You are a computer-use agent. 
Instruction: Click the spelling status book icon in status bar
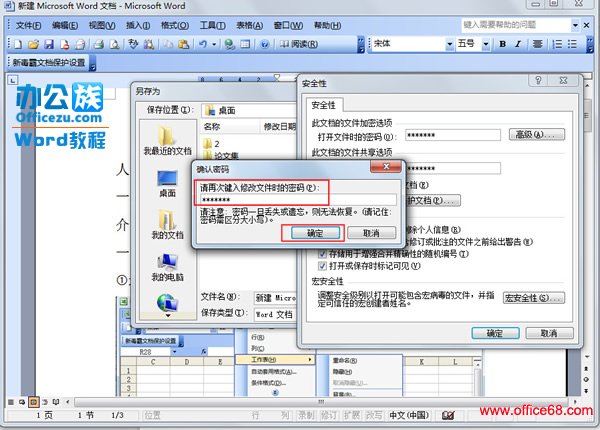pyautogui.click(x=448, y=415)
